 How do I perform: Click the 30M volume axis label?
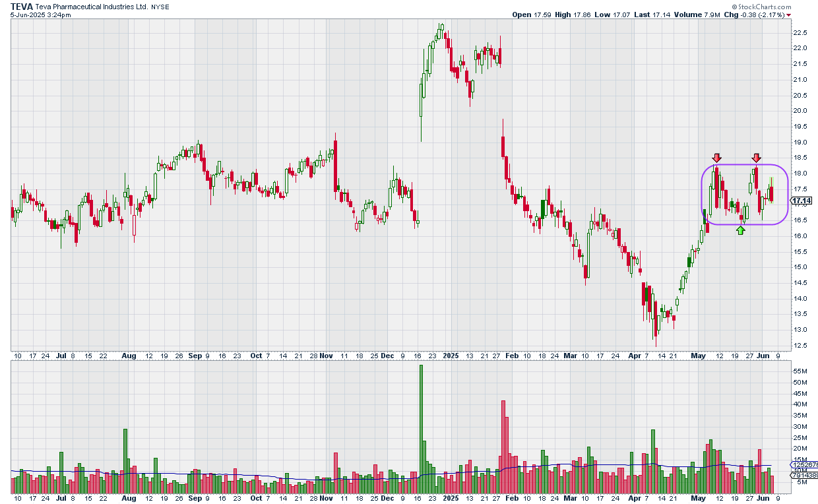click(800, 427)
